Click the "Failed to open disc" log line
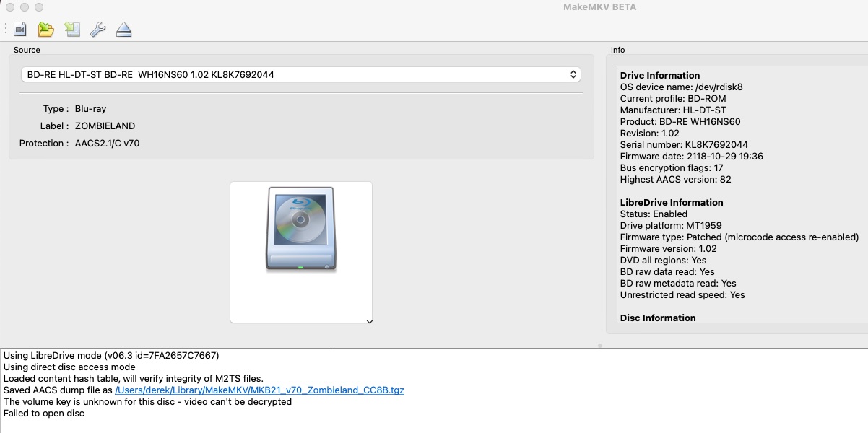868x433 pixels. 44,414
